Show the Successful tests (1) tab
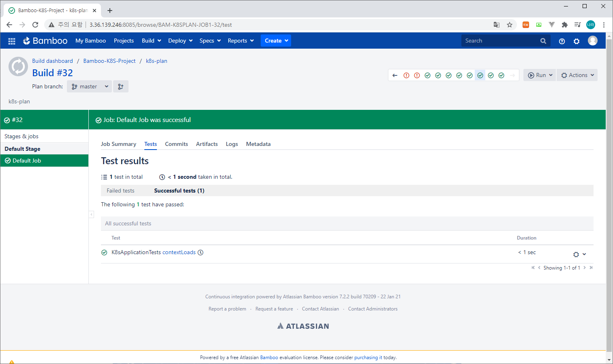 tap(179, 191)
